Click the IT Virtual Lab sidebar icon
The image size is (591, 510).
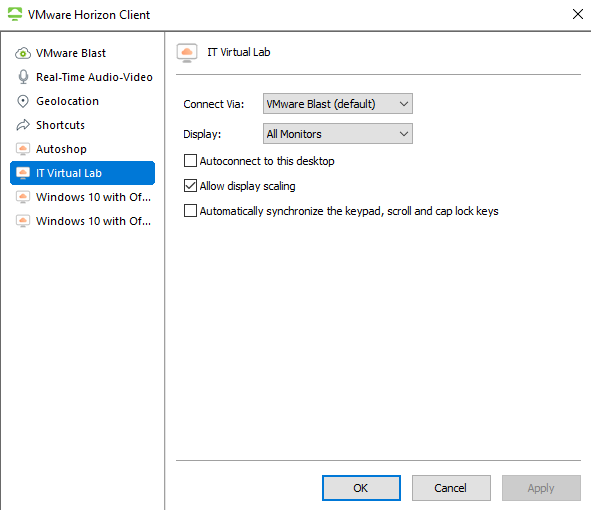tap(23, 173)
